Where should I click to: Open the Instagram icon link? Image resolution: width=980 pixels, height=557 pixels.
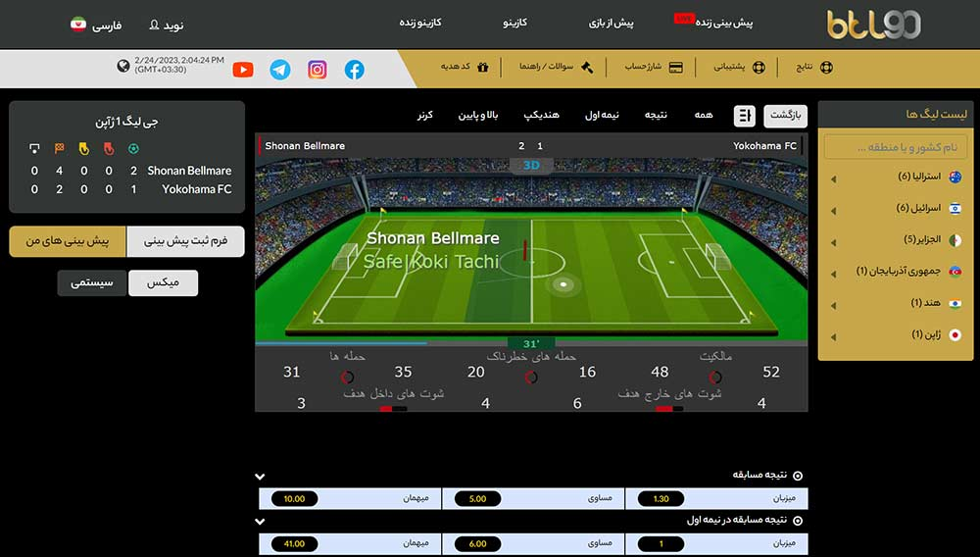[318, 70]
